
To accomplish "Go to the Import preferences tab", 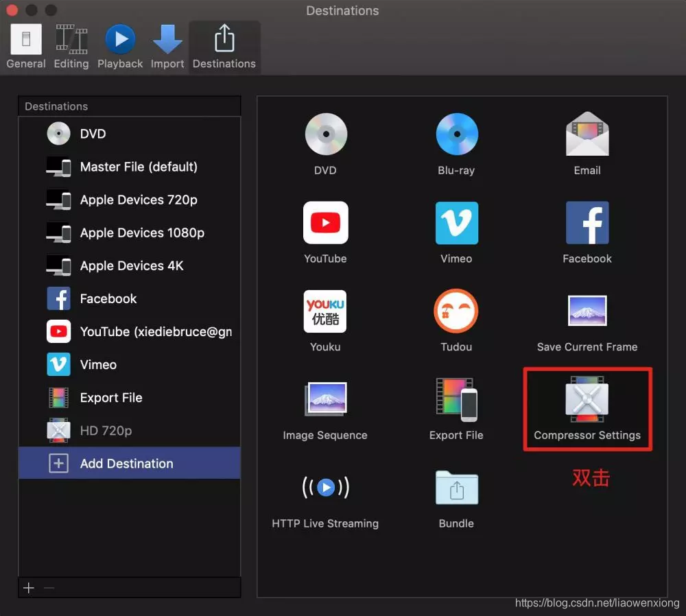I will tap(167, 47).
